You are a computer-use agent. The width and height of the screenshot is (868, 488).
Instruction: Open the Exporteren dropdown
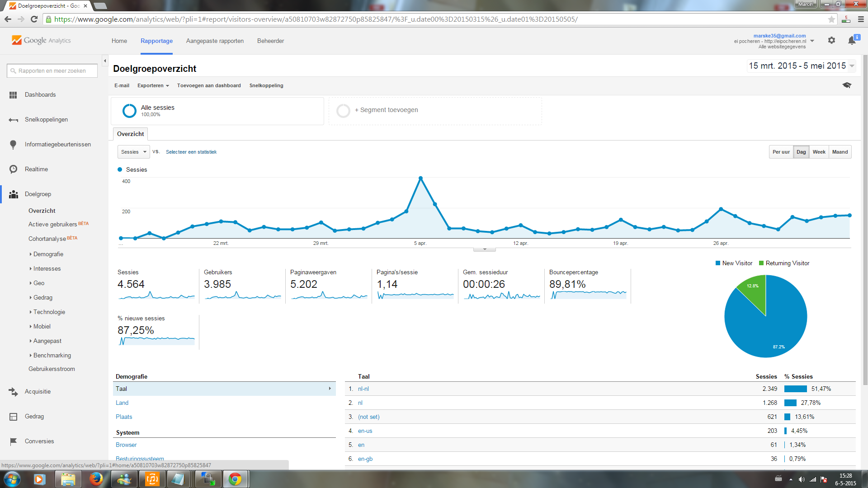click(x=153, y=85)
